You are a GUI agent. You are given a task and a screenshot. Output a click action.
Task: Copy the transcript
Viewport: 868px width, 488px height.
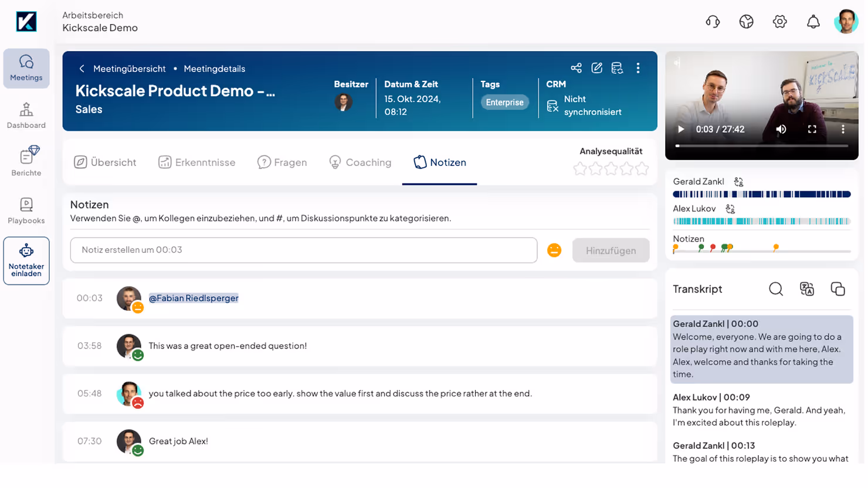[838, 289]
